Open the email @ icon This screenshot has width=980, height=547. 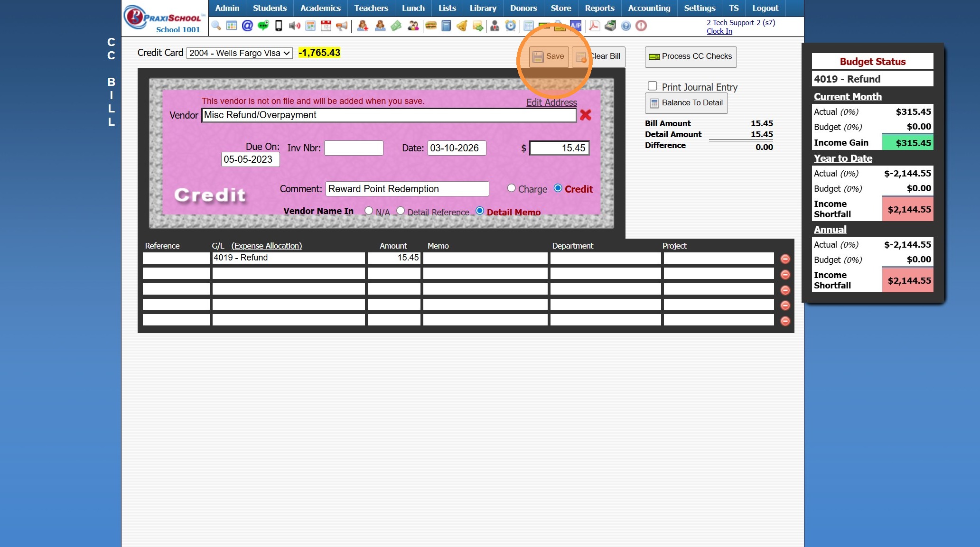(x=247, y=26)
